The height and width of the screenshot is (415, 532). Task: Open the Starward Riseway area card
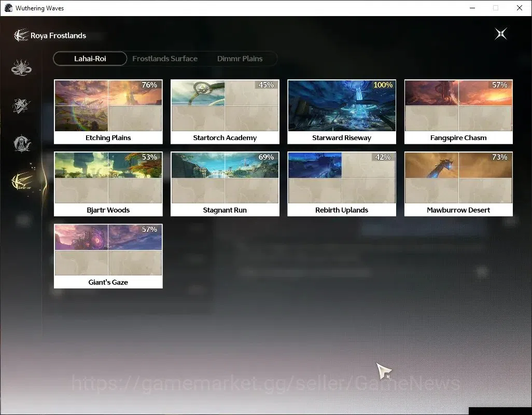(342, 112)
